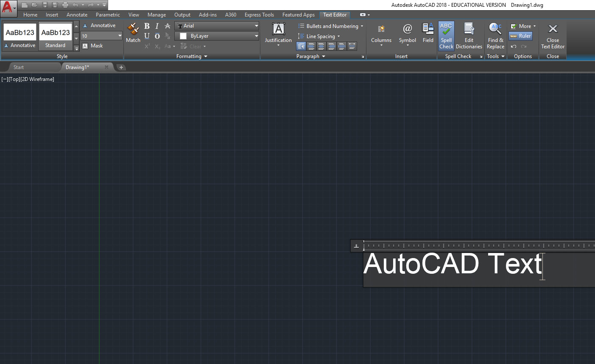Open the Home ribbon tab
This screenshot has width=595, height=364.
pos(31,15)
